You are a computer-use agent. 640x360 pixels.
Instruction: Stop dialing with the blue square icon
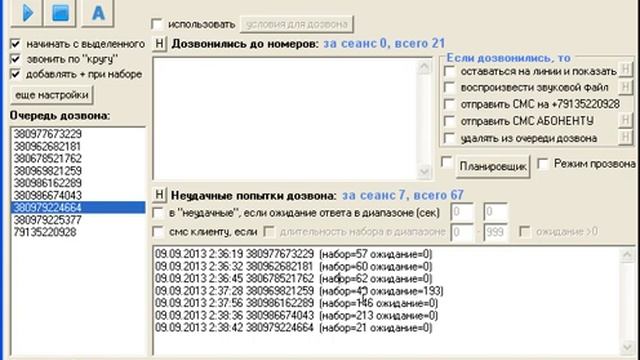pos(60,12)
